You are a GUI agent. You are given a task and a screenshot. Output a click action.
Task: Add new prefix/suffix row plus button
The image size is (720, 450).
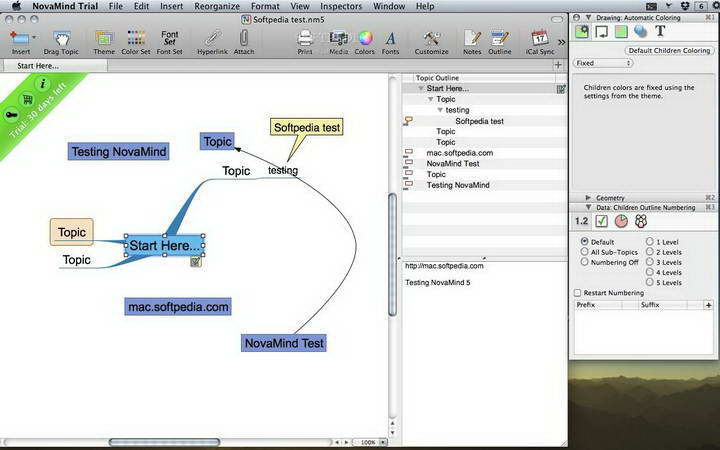click(708, 305)
